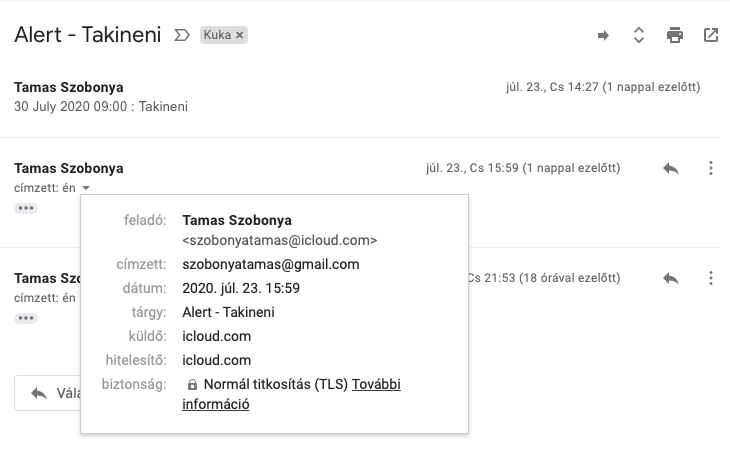730x471 pixels.
Task: Reply to the 21:53 message via arrow icon
Action: tap(671, 278)
